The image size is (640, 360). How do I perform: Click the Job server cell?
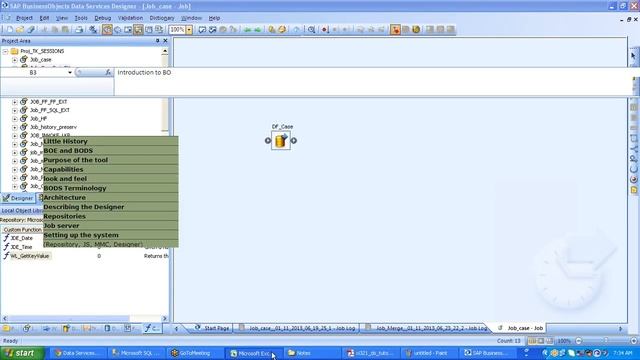pos(111,226)
